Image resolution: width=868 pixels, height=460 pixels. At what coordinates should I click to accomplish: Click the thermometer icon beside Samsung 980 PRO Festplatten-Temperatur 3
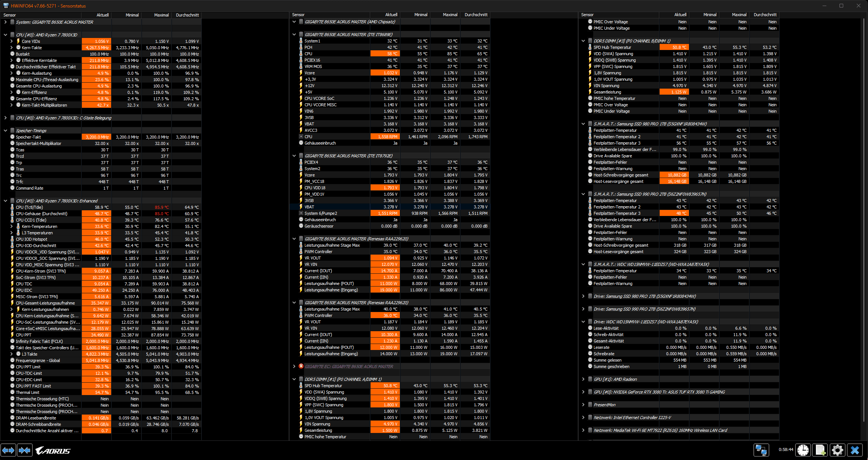(x=590, y=143)
